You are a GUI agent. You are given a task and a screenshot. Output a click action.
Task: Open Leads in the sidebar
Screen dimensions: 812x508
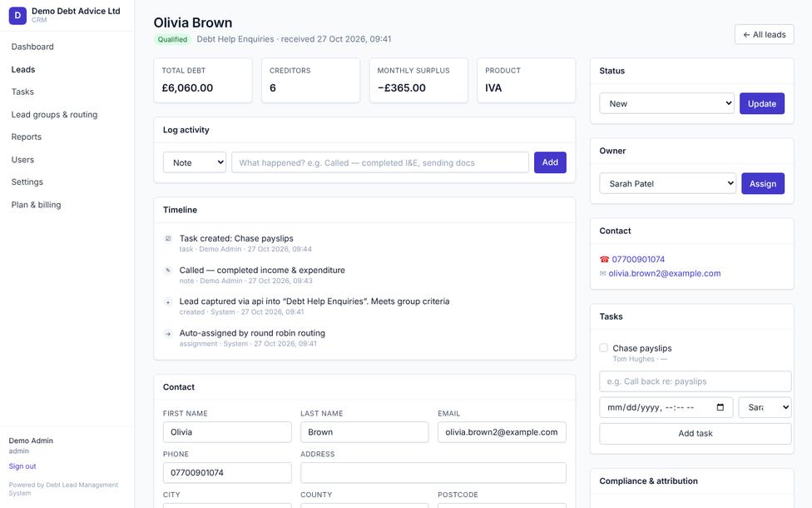pos(23,69)
